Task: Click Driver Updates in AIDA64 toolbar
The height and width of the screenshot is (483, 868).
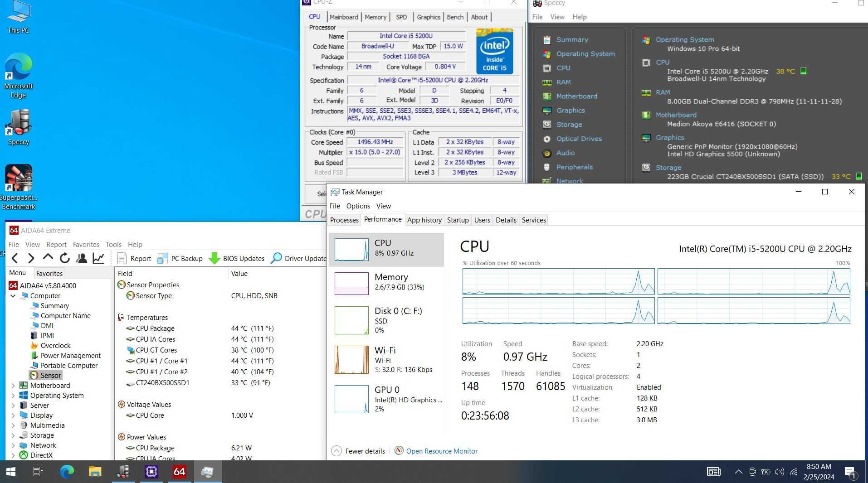Action: click(x=298, y=258)
